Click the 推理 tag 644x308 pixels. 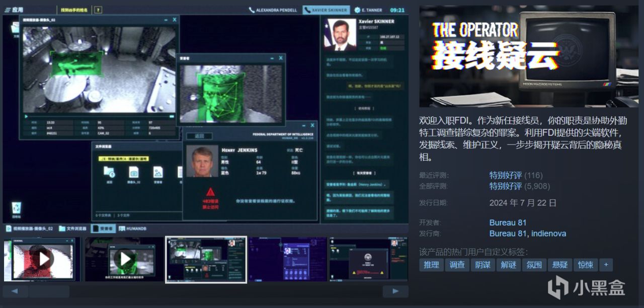(431, 265)
